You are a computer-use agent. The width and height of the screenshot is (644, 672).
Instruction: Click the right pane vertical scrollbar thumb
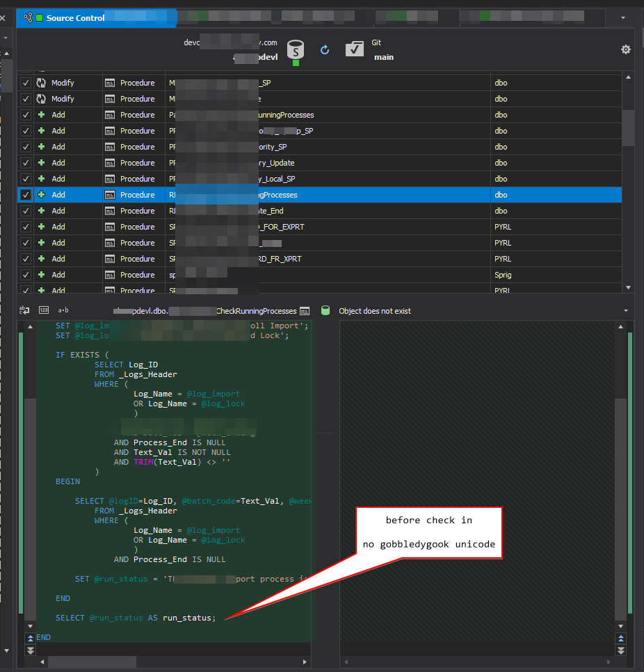[621, 509]
